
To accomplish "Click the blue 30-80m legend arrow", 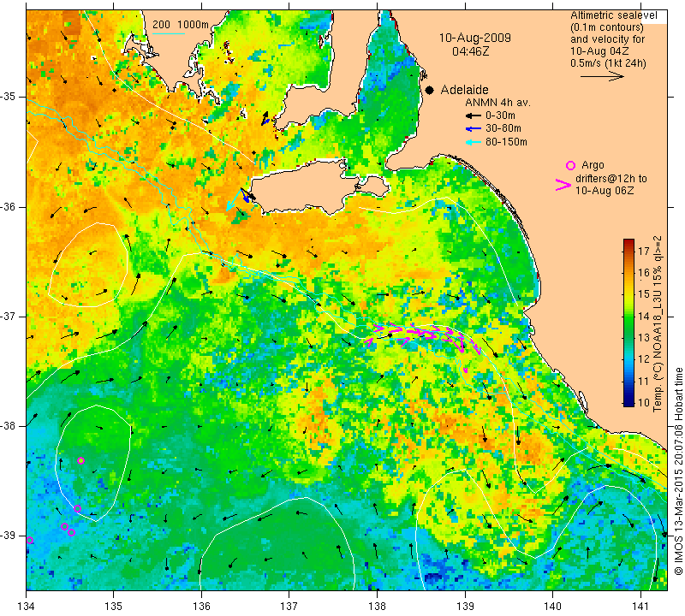I will tap(473, 129).
